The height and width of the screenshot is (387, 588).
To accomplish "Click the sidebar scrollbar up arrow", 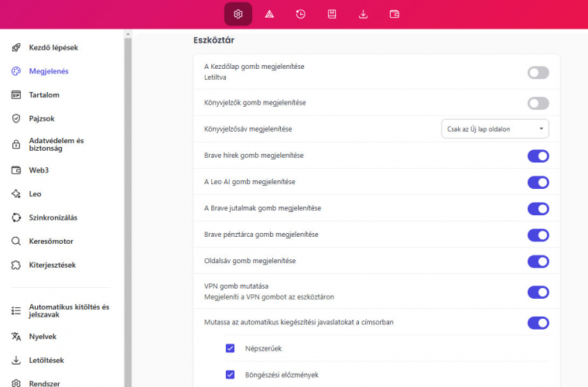I will pyautogui.click(x=128, y=34).
